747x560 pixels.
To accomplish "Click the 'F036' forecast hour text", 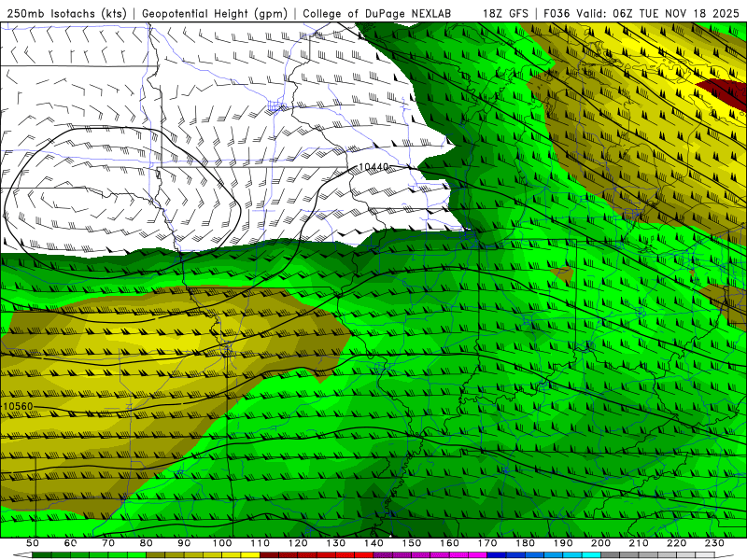I will pyautogui.click(x=557, y=13).
